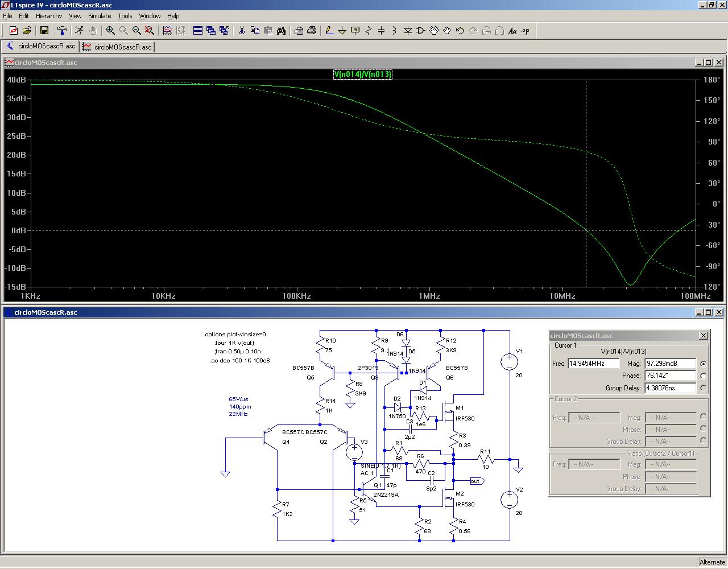Click the Tile Windows toolbar icon

coord(198,31)
